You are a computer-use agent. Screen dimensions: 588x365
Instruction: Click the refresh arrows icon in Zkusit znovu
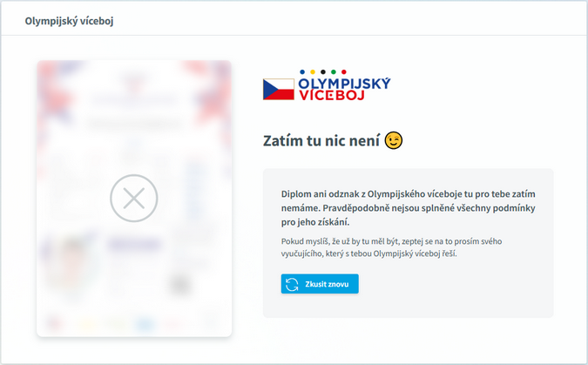(x=292, y=284)
